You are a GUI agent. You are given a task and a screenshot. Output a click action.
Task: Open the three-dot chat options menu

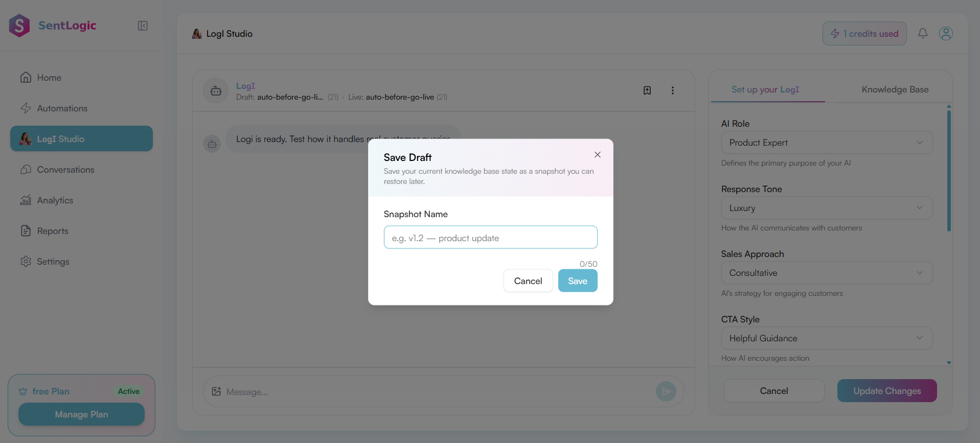pos(673,90)
